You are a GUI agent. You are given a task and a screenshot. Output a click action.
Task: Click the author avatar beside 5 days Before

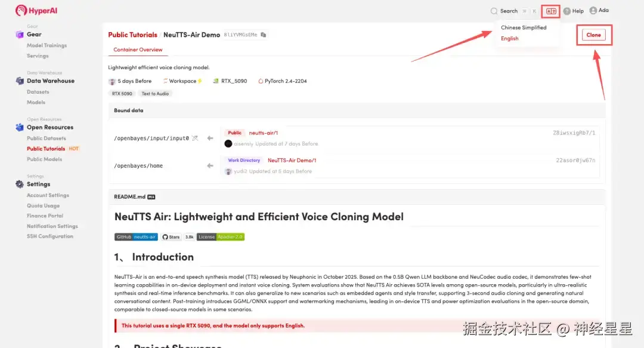point(112,81)
